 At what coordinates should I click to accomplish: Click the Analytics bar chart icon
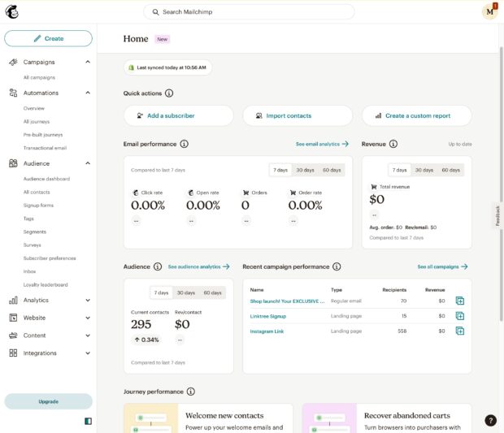coord(13,301)
